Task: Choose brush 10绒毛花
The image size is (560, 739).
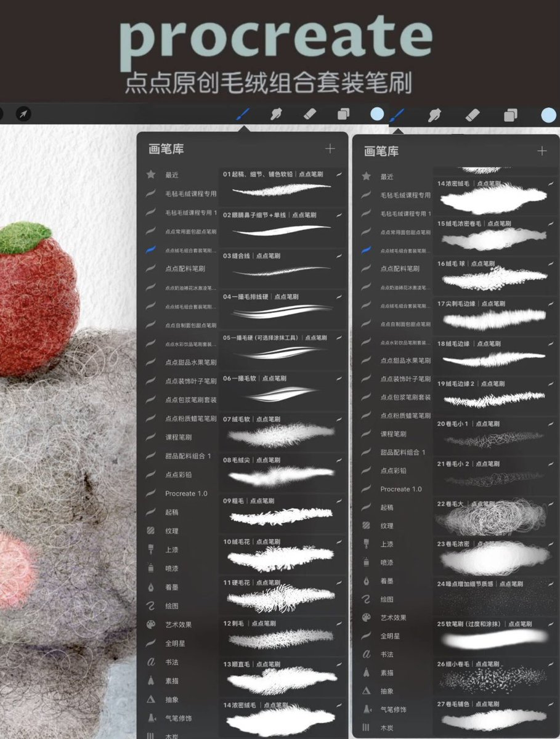Action: pos(283,554)
